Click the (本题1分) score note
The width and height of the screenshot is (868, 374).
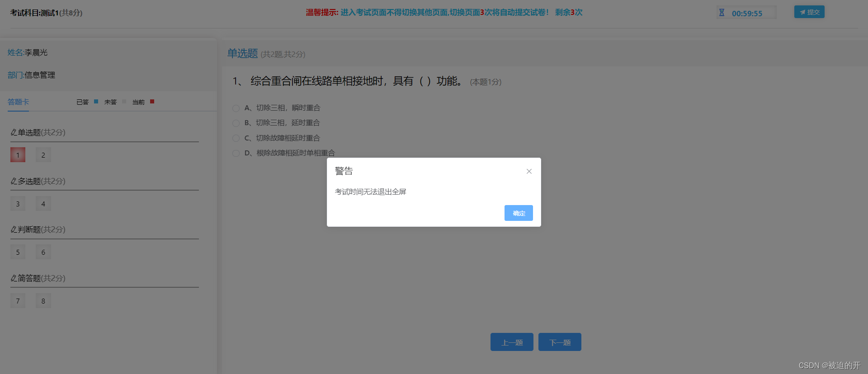coord(486,82)
